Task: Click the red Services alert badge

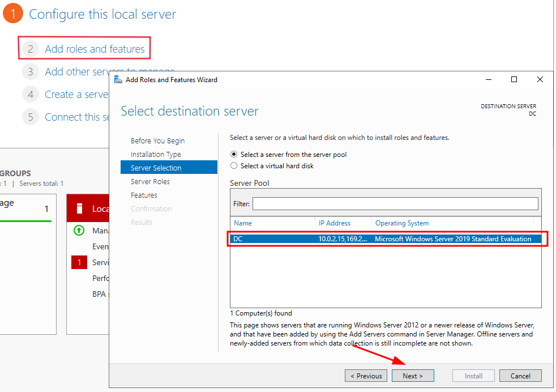Action: click(x=79, y=262)
